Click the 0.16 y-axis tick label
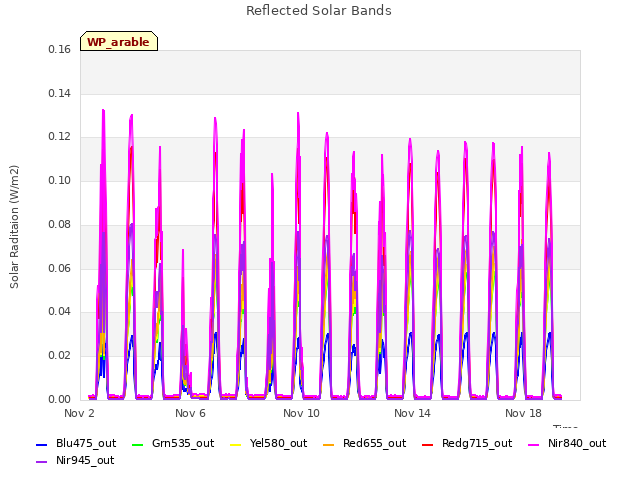 pyautogui.click(x=60, y=50)
